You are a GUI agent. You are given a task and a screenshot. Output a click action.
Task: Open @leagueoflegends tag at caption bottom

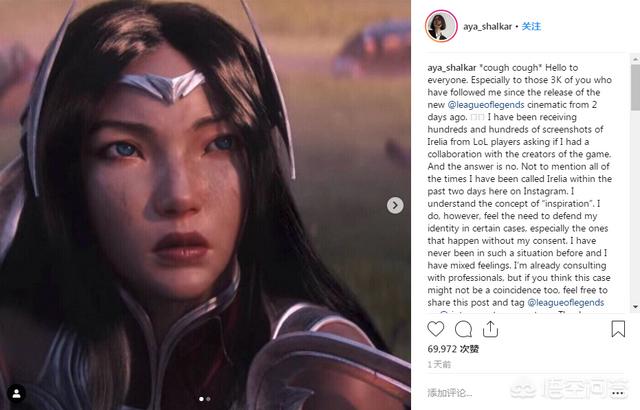(566, 303)
